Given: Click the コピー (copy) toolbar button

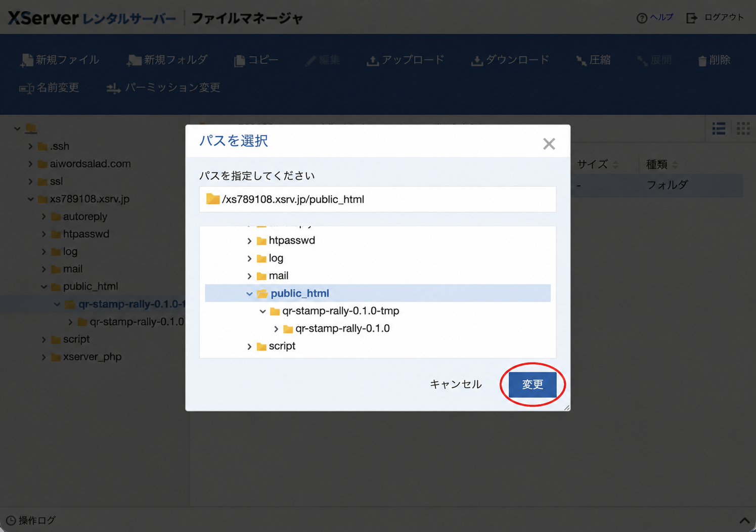Looking at the screenshot, I should (256, 60).
